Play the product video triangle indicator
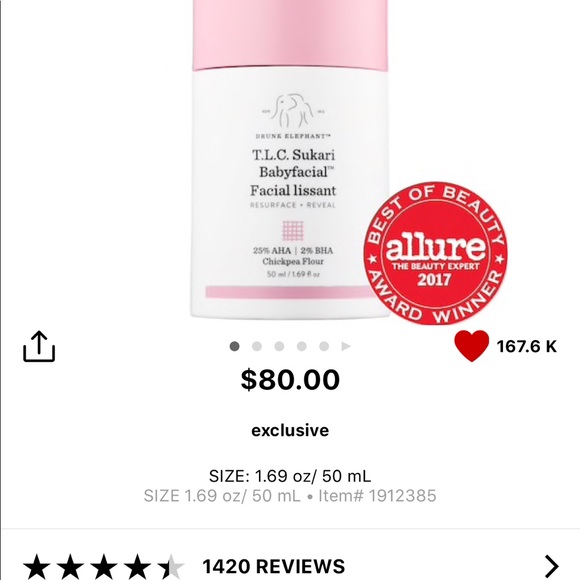Viewport: 580px width, 580px height. [x=346, y=346]
